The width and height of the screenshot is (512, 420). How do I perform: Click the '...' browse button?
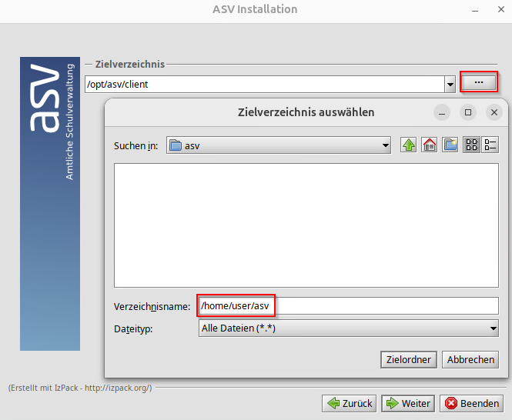point(478,82)
